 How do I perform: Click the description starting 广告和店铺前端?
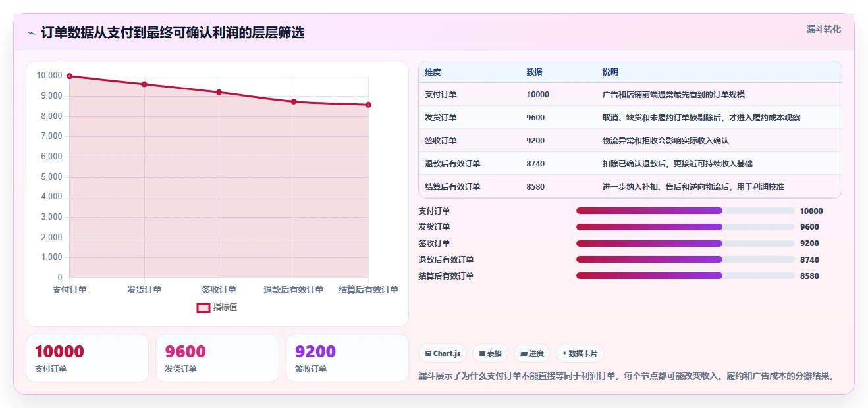674,95
